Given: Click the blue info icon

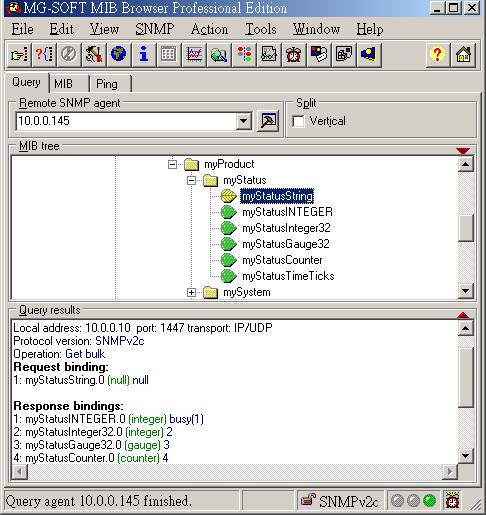Looking at the screenshot, I should pyautogui.click(x=144, y=54).
